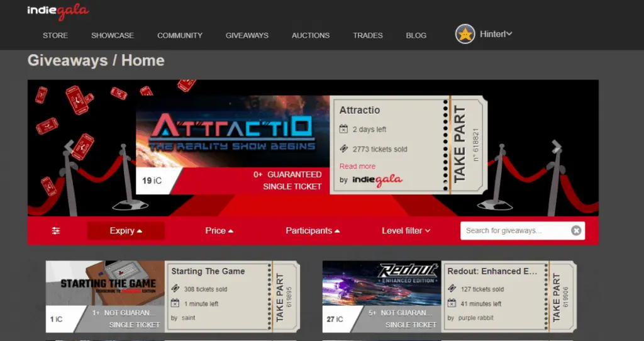Click the IndieGala logo
The width and height of the screenshot is (644, 341).
58,11
